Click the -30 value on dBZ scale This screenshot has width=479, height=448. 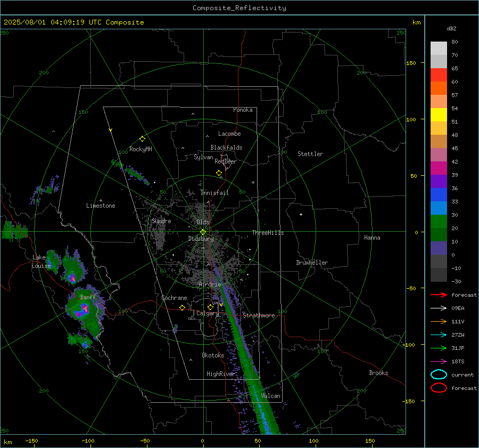(x=456, y=281)
